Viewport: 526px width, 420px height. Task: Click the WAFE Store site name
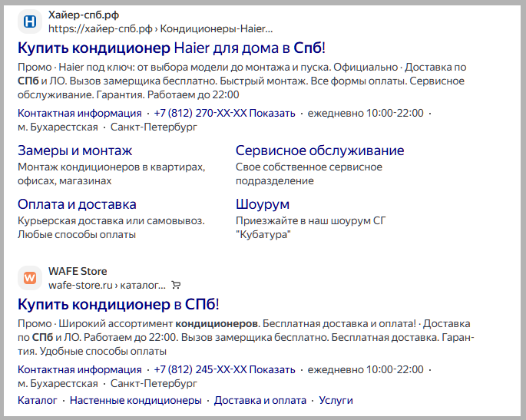(78, 271)
